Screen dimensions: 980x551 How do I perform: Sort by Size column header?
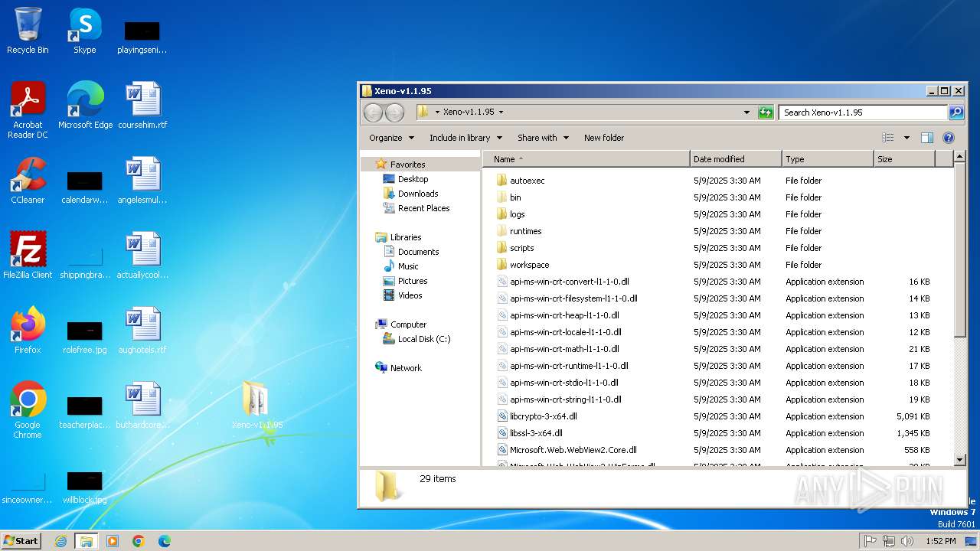904,159
